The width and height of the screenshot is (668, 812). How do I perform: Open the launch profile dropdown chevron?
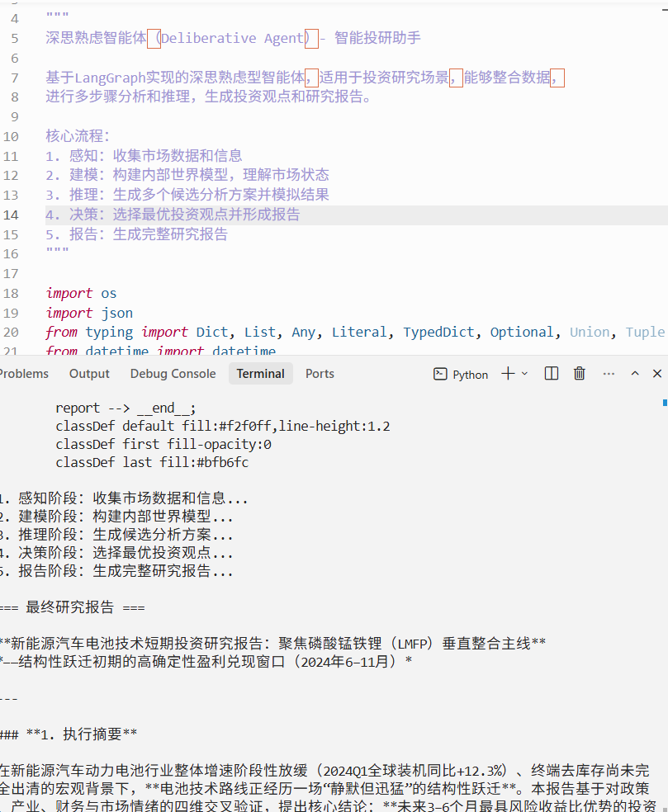[524, 373]
